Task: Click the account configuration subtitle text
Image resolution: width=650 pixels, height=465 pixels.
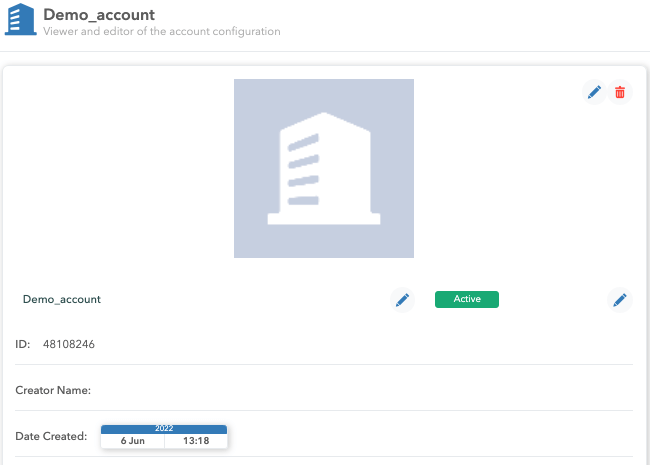Action: (x=161, y=32)
